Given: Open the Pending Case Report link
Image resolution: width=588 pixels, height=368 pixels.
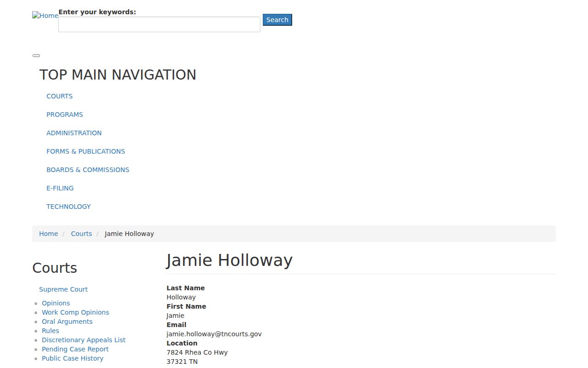Looking at the screenshot, I should (x=75, y=349).
